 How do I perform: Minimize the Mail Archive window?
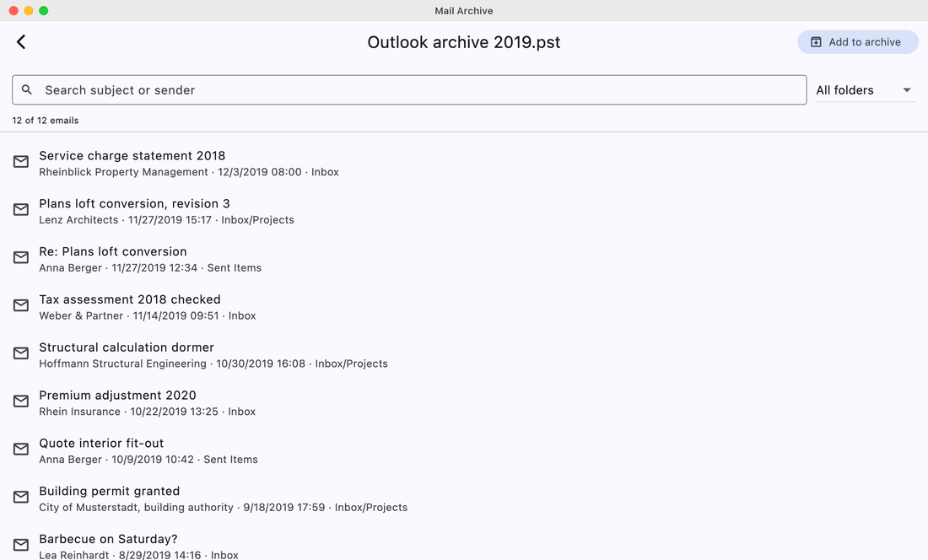pyautogui.click(x=29, y=11)
